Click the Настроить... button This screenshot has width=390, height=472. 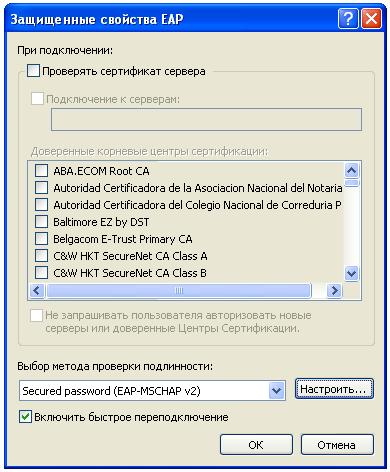[334, 389]
